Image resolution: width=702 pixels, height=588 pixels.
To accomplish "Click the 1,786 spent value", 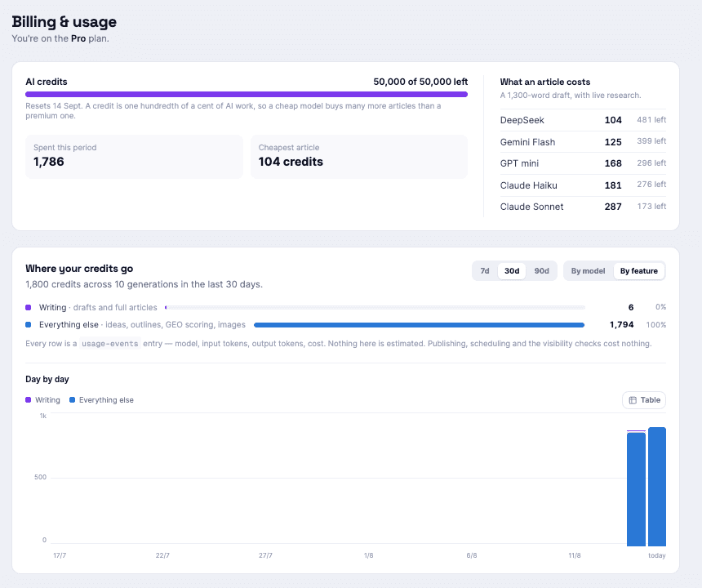I will [49, 162].
